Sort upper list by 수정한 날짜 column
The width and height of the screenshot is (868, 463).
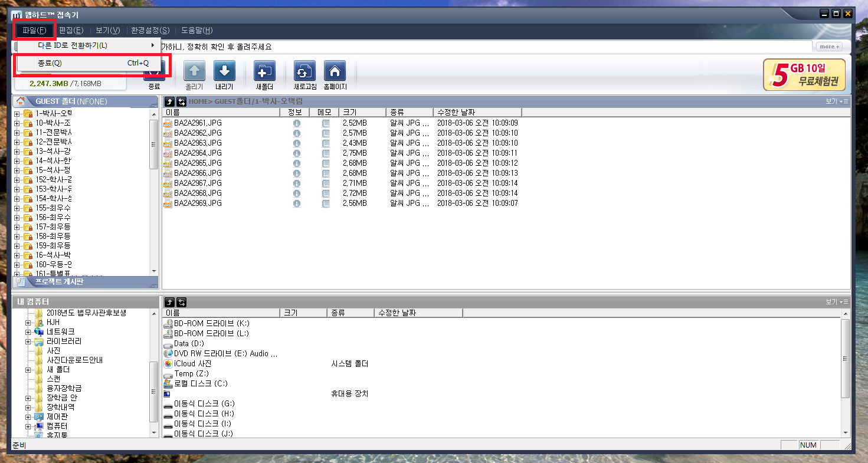tap(477, 112)
